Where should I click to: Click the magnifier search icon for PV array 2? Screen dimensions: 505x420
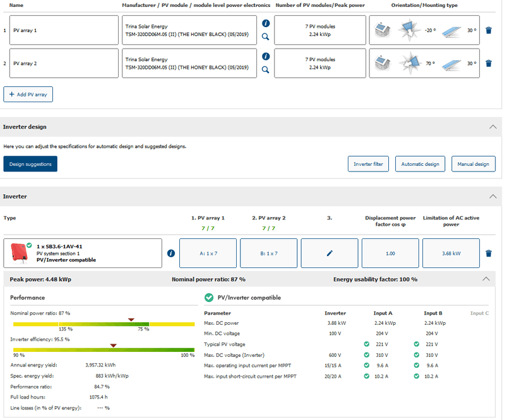[x=266, y=69]
